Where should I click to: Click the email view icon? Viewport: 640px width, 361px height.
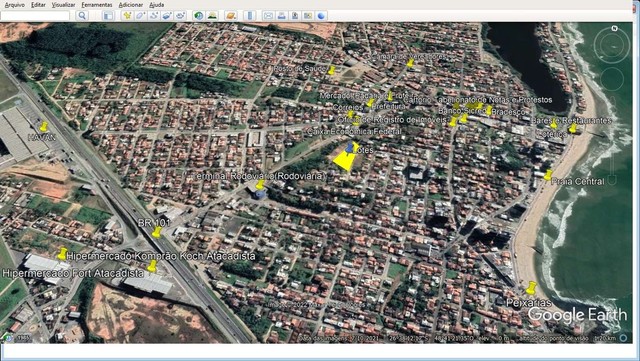click(x=268, y=16)
